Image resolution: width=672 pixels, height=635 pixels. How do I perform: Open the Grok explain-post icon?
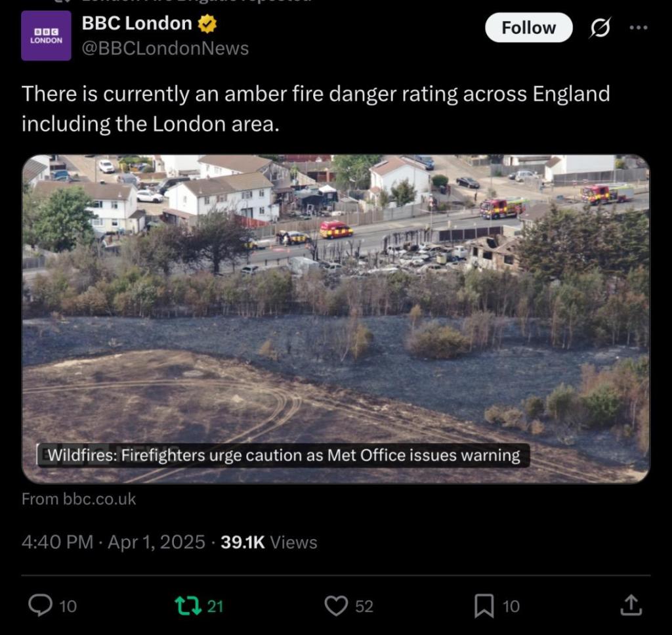click(600, 28)
